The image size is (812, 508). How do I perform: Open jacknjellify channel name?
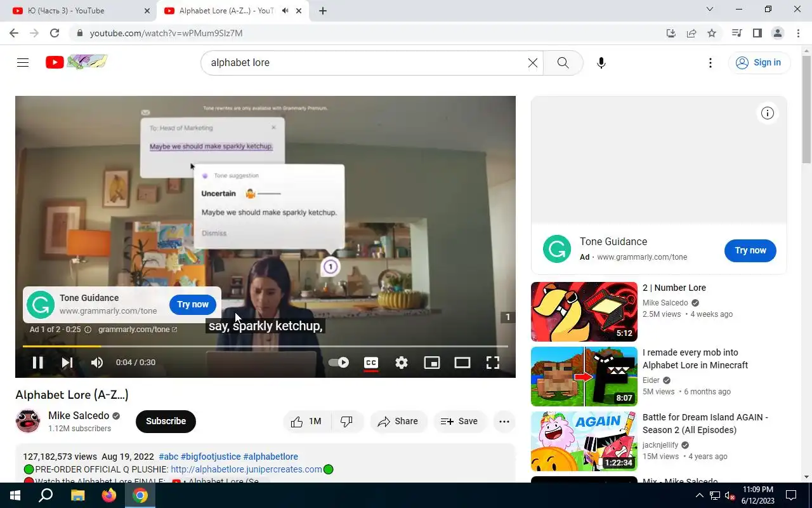pyautogui.click(x=660, y=445)
